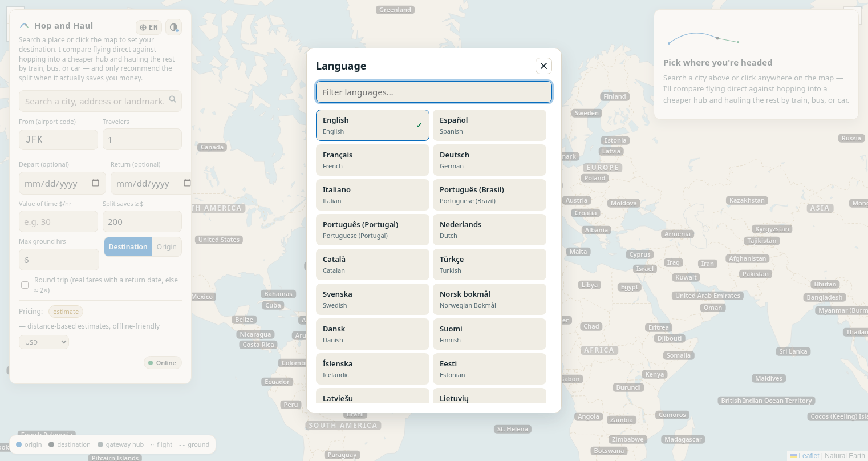Open the USD currency dropdown
The image size is (868, 461).
pos(44,342)
